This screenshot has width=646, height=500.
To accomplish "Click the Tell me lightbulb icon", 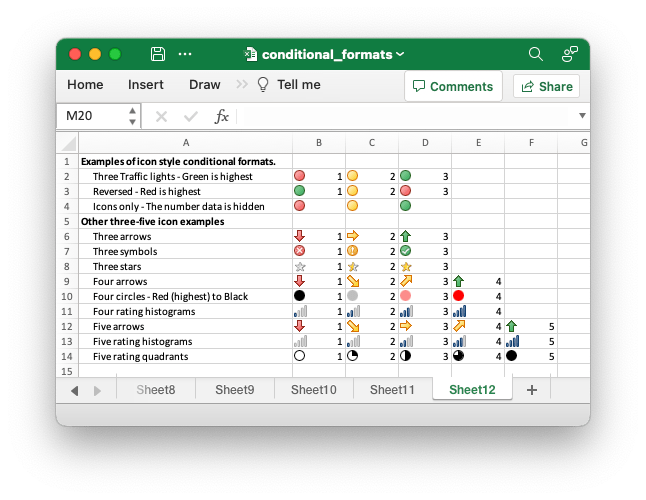I will point(263,84).
